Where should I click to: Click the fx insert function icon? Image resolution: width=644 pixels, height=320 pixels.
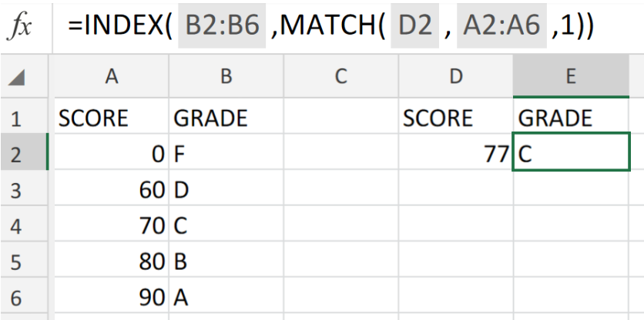tap(20, 27)
